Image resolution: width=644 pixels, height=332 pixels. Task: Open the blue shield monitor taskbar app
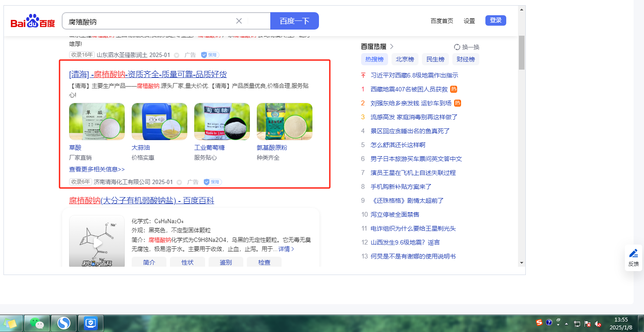(91, 323)
